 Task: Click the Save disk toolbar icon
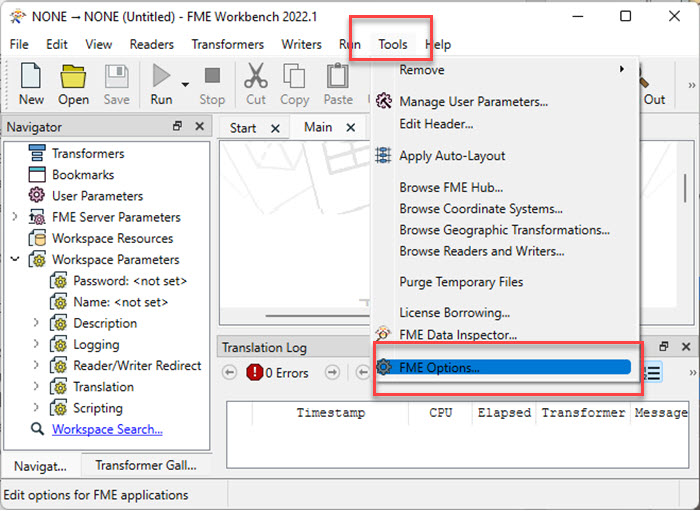point(117,77)
